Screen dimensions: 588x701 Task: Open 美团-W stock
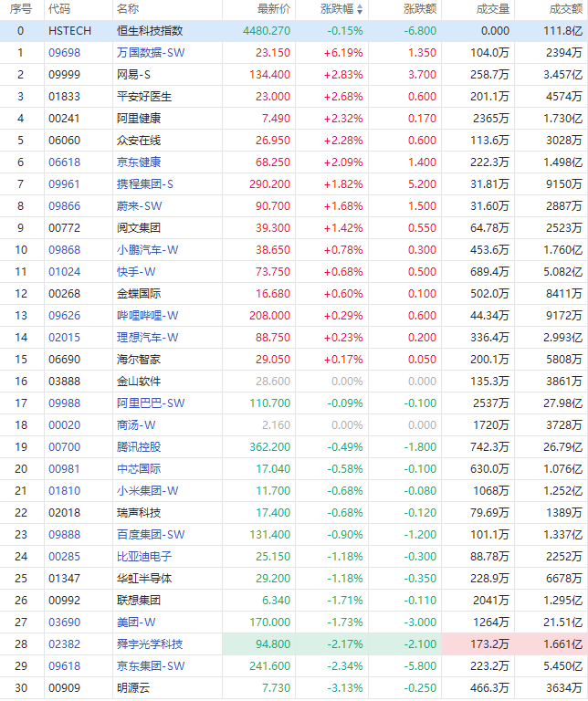[136, 623]
